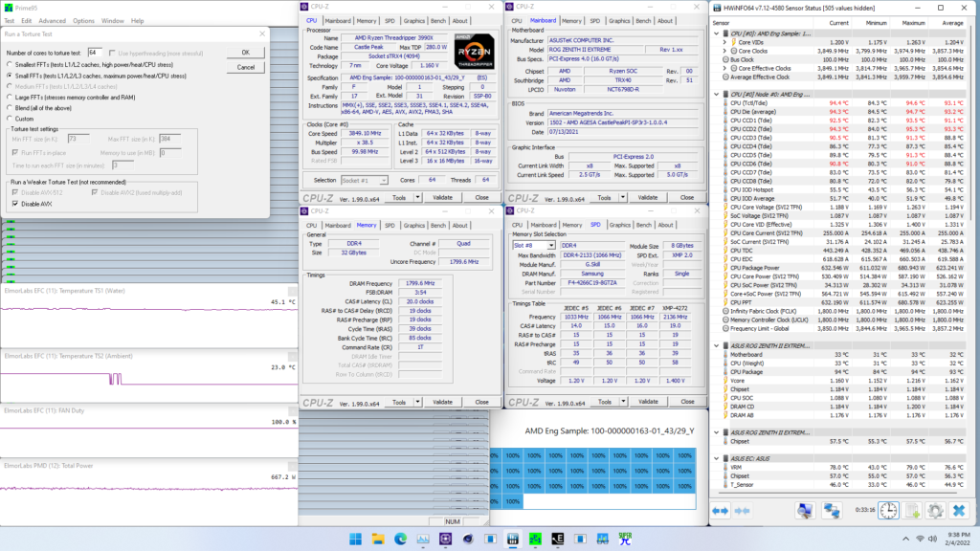Image resolution: width=980 pixels, height=551 pixels.
Task: Show hidden system tray icons chevron
Action: (905, 539)
